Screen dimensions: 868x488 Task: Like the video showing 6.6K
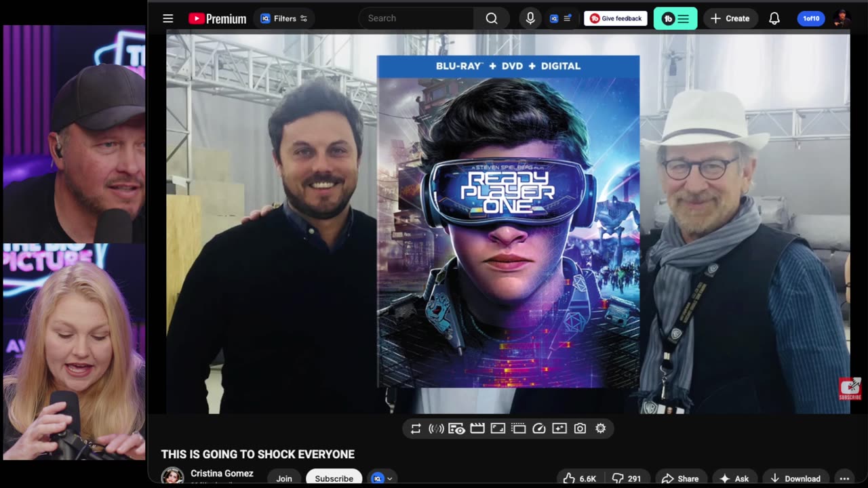580,479
